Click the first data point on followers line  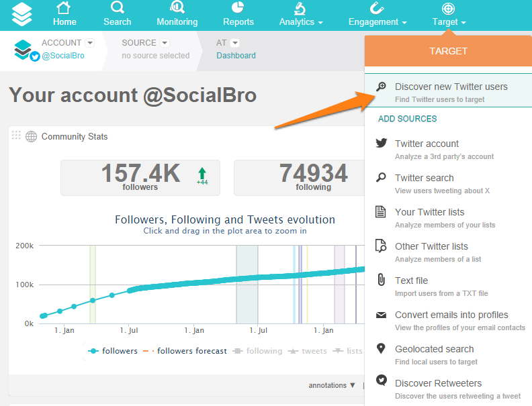click(42, 316)
